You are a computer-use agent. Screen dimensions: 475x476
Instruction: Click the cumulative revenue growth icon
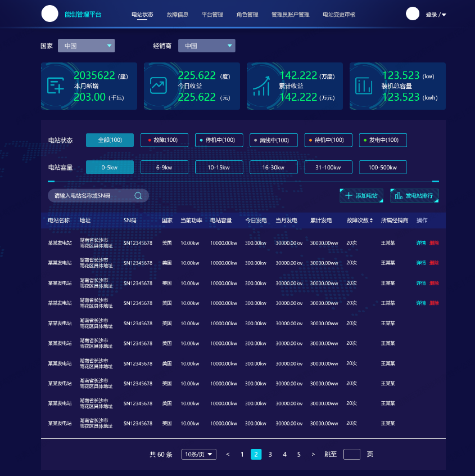tap(261, 86)
